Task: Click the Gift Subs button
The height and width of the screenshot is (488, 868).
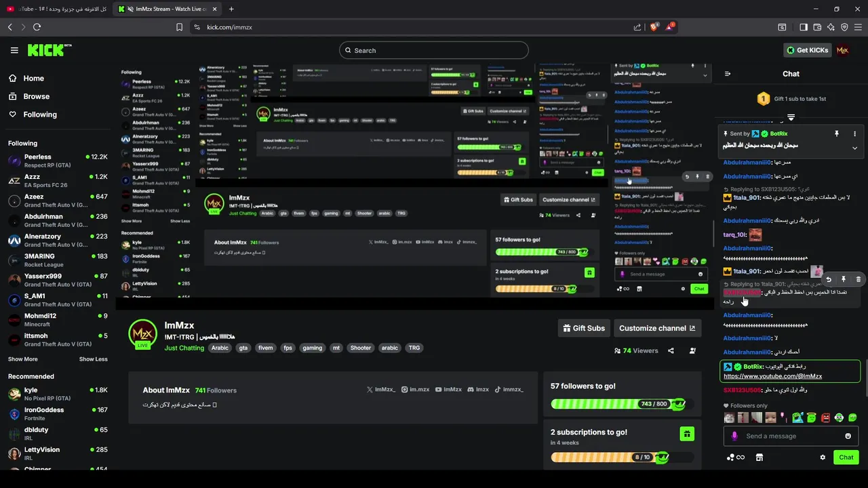Action: 584,328
